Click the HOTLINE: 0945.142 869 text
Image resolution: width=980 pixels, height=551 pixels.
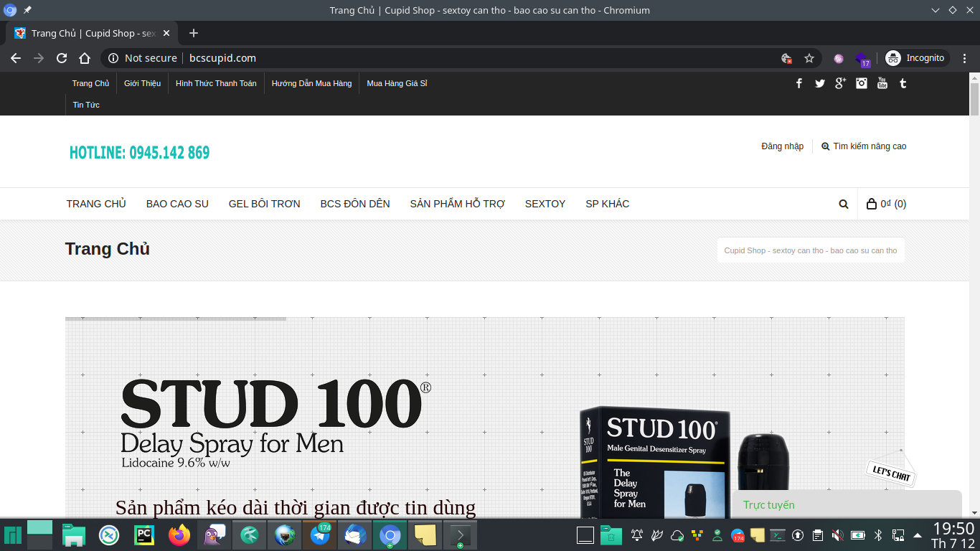[139, 153]
